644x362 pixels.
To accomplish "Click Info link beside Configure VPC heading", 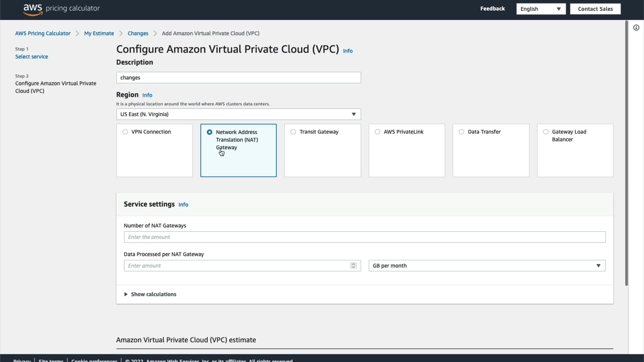I will [347, 51].
